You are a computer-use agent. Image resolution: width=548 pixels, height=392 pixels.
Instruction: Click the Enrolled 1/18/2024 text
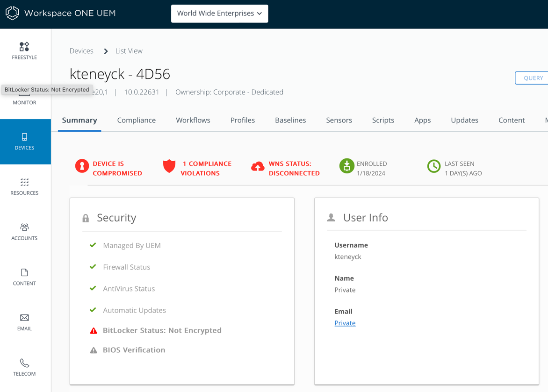372,168
